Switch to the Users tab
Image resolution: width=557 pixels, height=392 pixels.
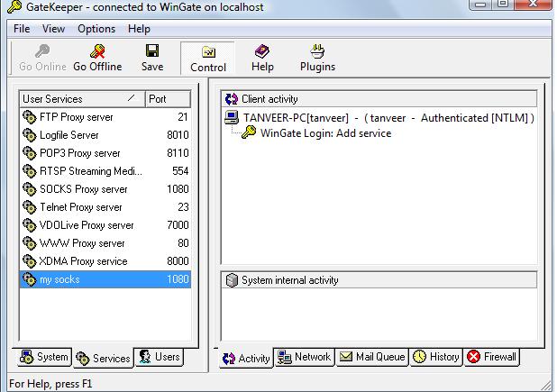(160, 357)
